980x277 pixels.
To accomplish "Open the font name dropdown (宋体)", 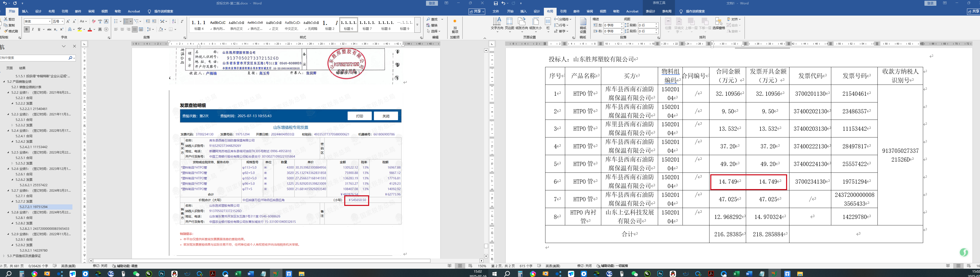I will point(50,21).
